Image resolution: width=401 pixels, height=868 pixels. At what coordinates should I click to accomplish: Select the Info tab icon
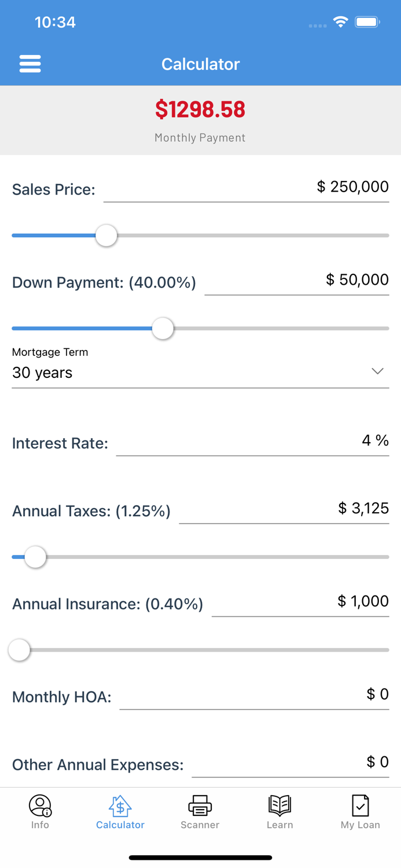point(40,805)
